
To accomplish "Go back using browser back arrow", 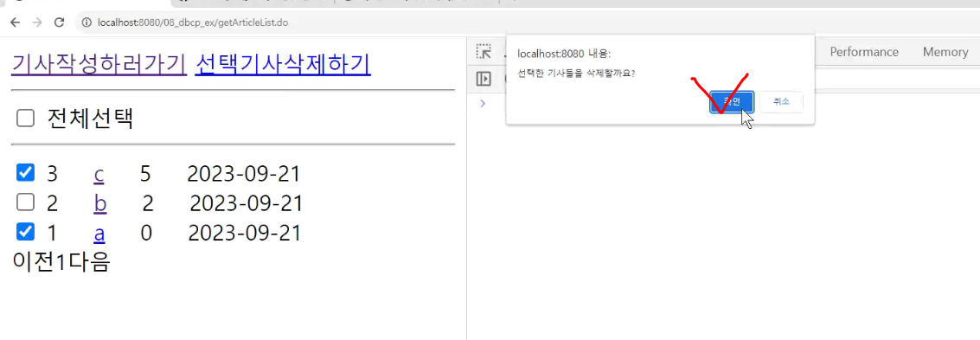I will click(16, 23).
